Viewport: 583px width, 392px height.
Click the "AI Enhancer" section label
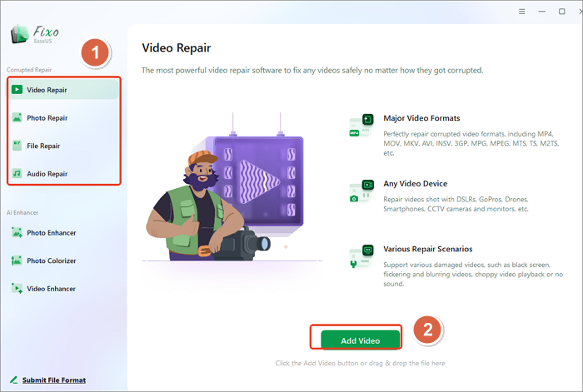[x=22, y=212]
